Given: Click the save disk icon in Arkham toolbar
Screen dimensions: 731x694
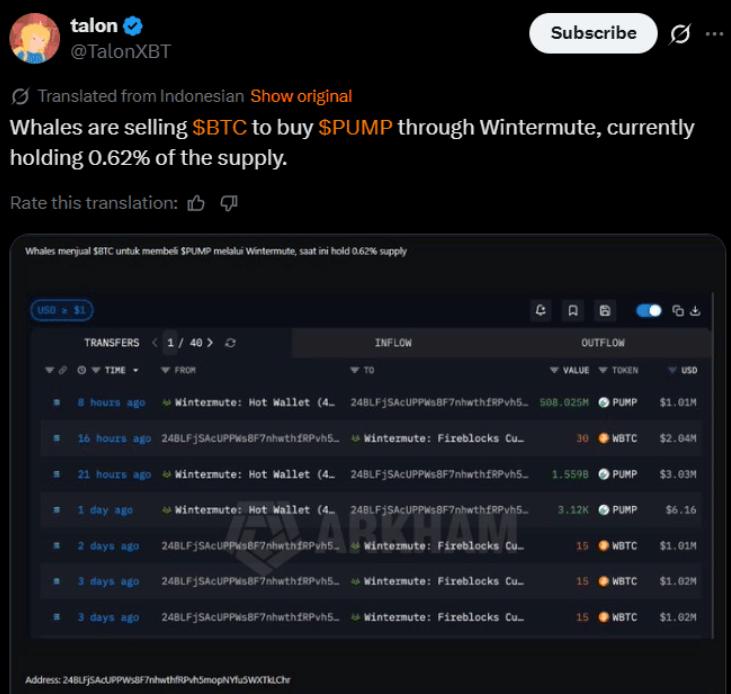Looking at the screenshot, I should click(605, 310).
